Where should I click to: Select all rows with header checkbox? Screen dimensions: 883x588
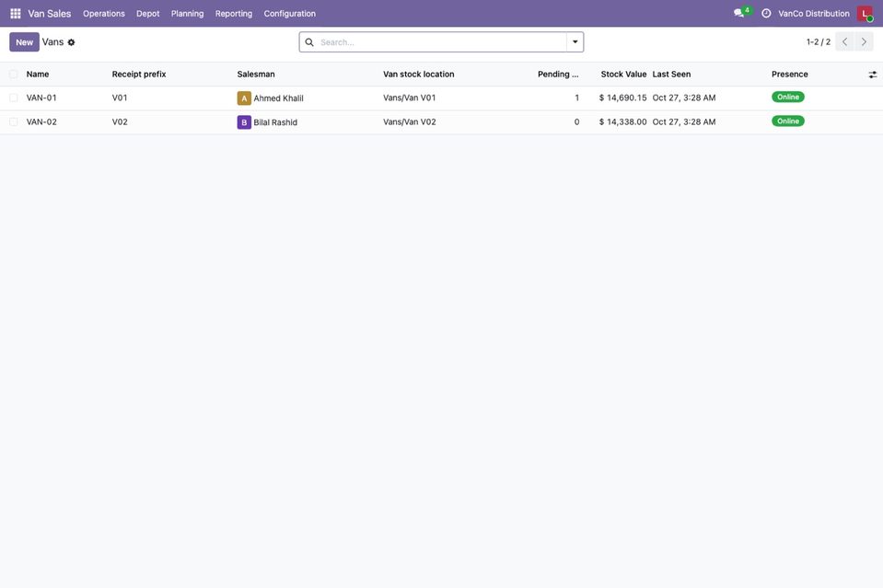click(x=14, y=75)
